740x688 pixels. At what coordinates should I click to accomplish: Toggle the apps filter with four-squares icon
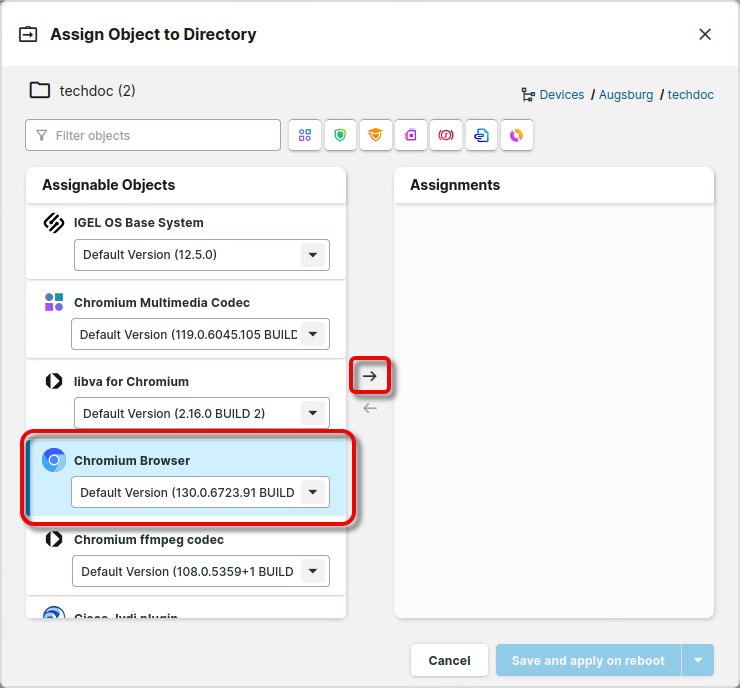point(305,135)
